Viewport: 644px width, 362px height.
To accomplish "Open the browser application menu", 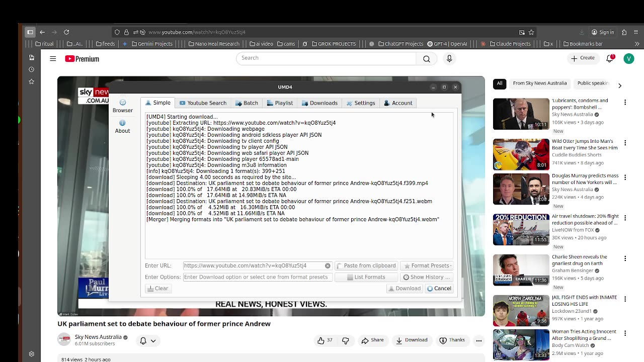I will pyautogui.click(x=636, y=32).
